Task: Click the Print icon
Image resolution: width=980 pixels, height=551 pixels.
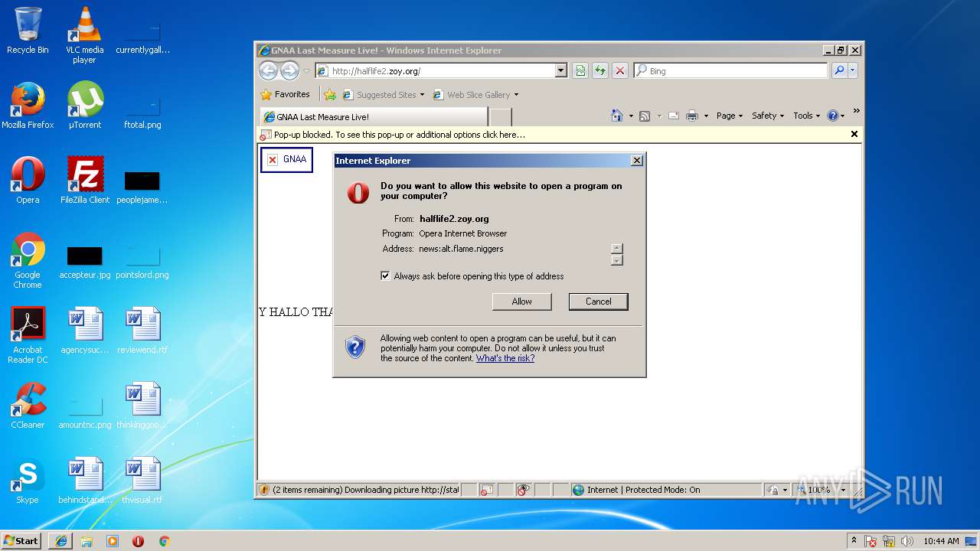Action: [692, 116]
